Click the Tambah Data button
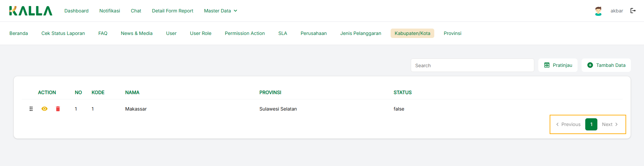644x166 pixels. pyautogui.click(x=606, y=65)
